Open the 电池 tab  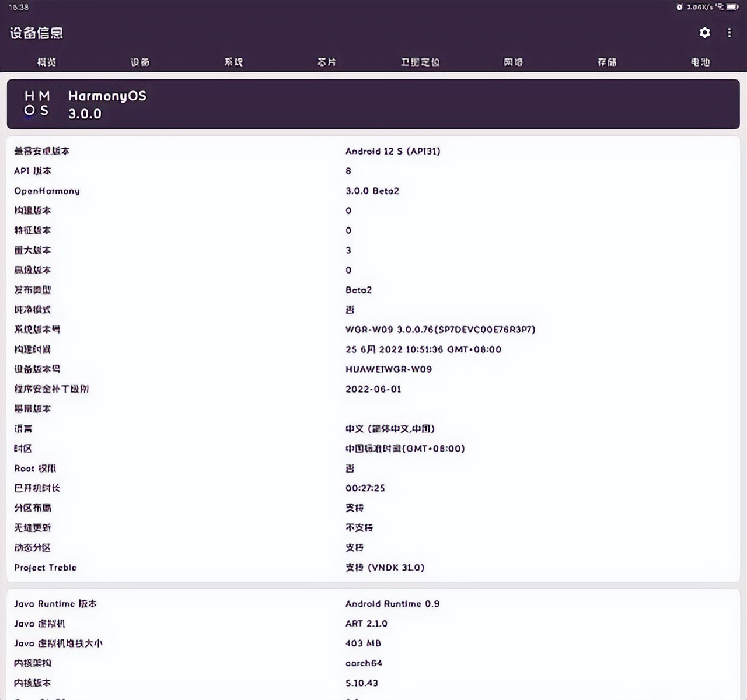pos(700,62)
